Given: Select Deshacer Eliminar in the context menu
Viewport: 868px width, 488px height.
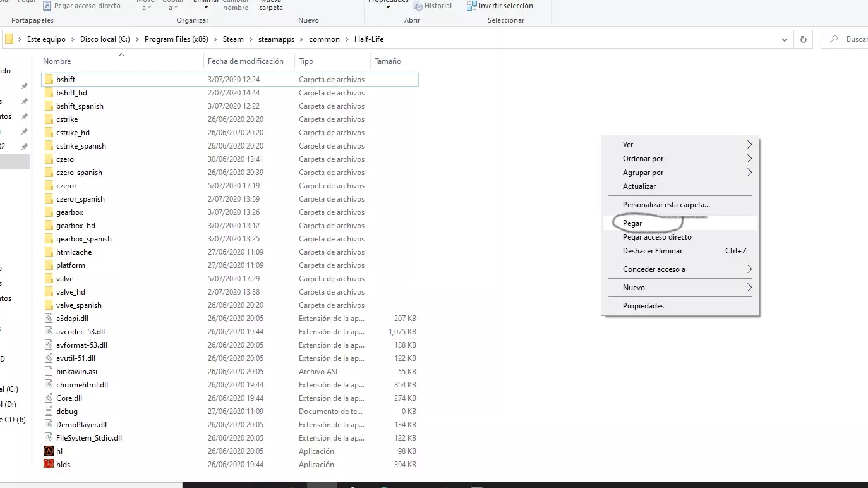Looking at the screenshot, I should 680,251.
